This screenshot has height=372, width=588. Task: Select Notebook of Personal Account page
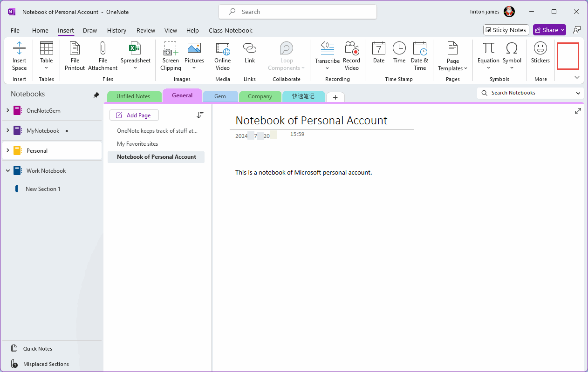coord(156,157)
